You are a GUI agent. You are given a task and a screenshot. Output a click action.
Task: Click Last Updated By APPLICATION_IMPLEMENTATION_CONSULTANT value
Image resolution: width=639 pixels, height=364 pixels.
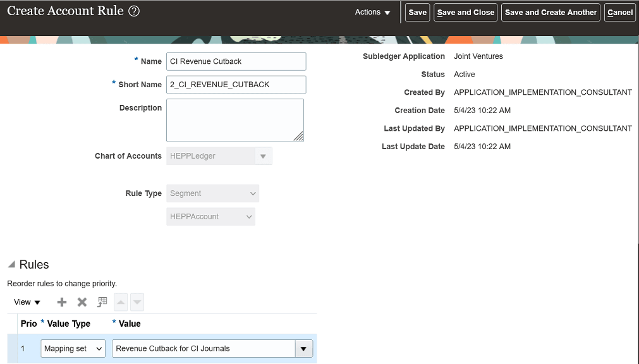click(x=543, y=128)
